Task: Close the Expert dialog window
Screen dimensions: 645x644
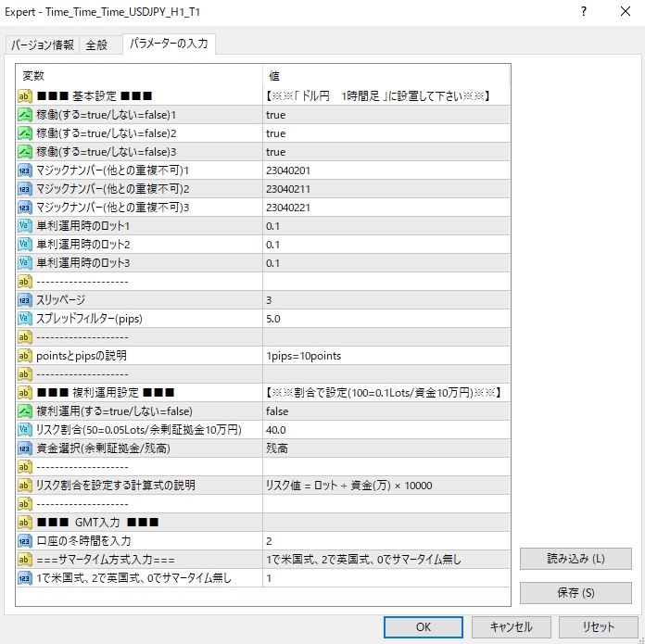Action: (x=626, y=11)
